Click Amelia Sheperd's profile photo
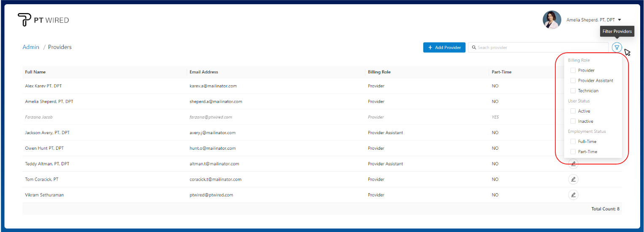 pos(552,20)
